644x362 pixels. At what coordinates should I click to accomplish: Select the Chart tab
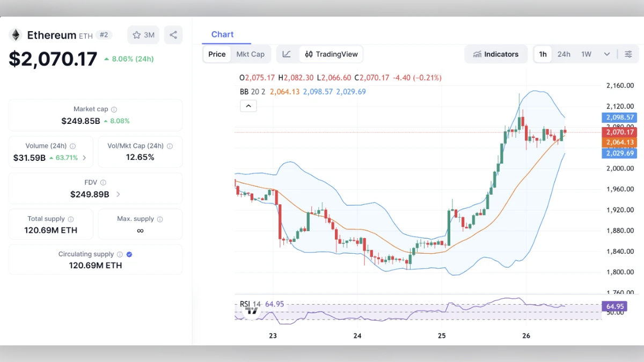point(222,34)
